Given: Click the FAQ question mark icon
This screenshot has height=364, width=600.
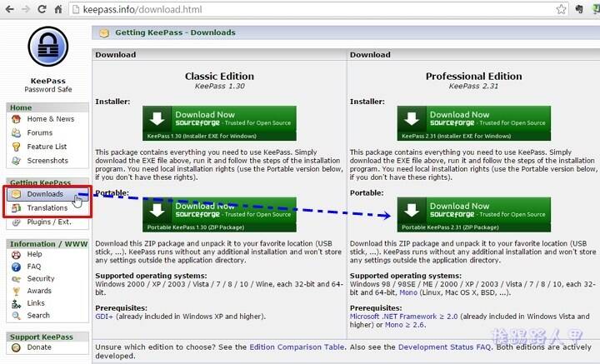Looking at the screenshot, I should coord(16,267).
